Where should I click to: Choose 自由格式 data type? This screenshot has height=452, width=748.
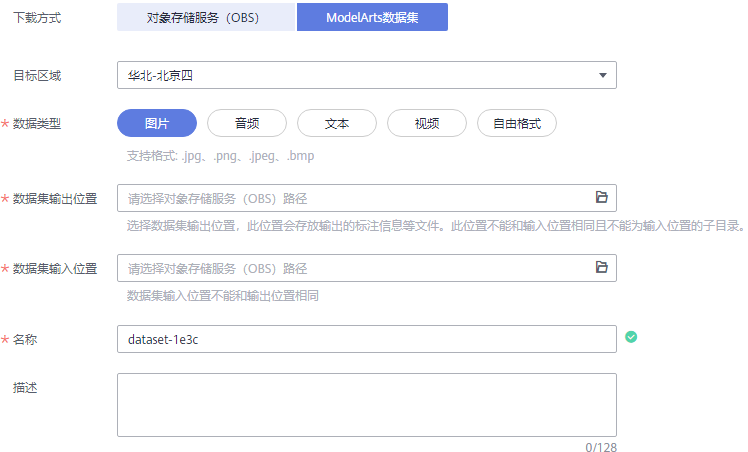[517, 123]
